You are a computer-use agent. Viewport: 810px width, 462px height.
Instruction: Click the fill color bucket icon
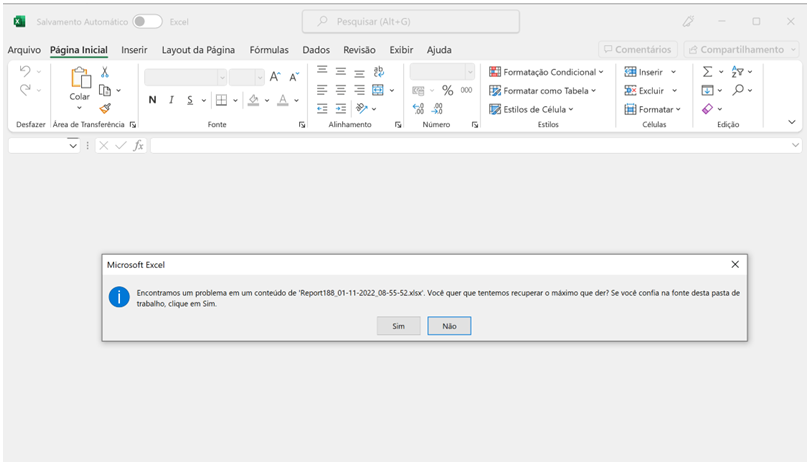[253, 100]
